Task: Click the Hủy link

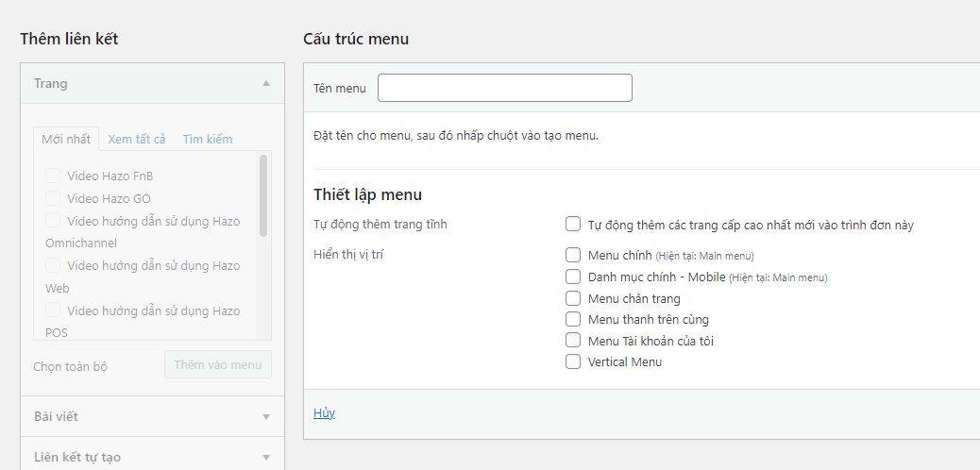Action: coord(324,413)
